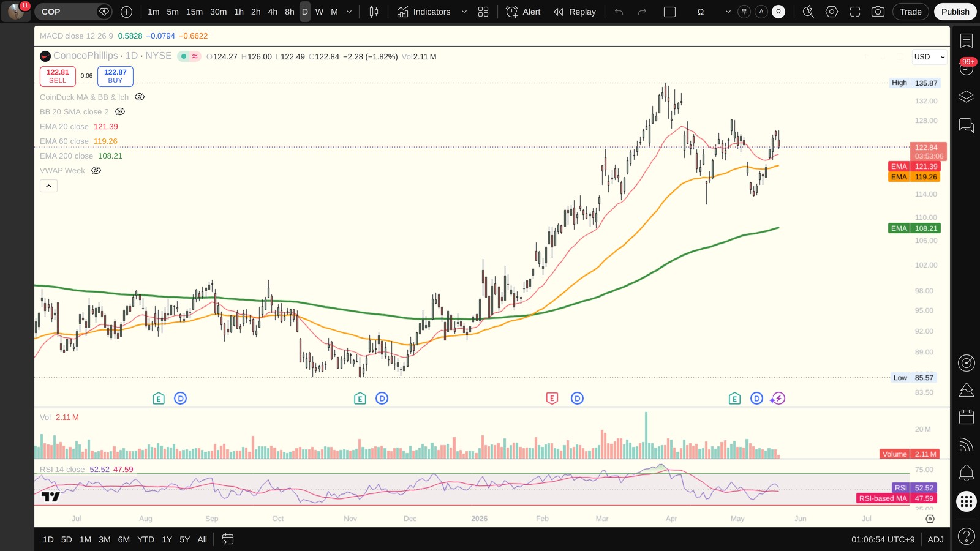Set range to 5D
Viewport: 980px width, 551px height.
point(67,539)
